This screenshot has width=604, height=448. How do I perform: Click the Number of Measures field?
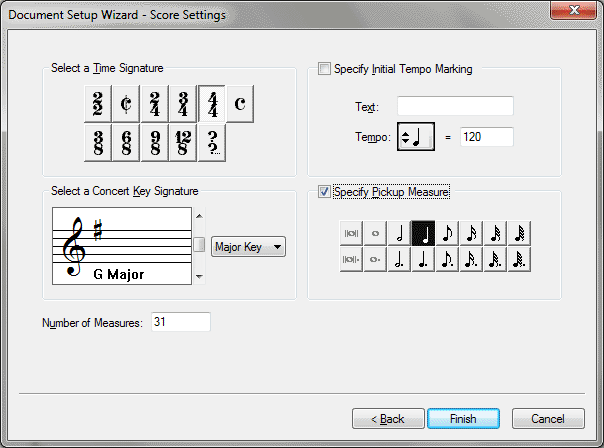tap(179, 322)
